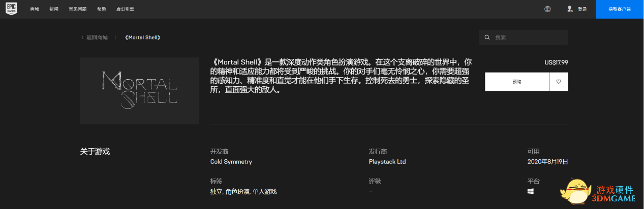This screenshot has height=209, width=644.
Task: Click the developer name Cold Symmetry
Action: click(231, 162)
